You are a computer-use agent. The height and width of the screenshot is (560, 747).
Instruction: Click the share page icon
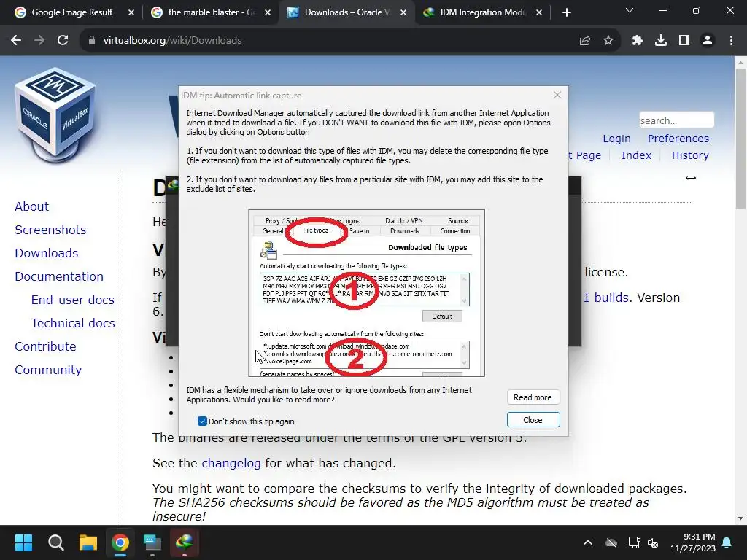pyautogui.click(x=585, y=41)
